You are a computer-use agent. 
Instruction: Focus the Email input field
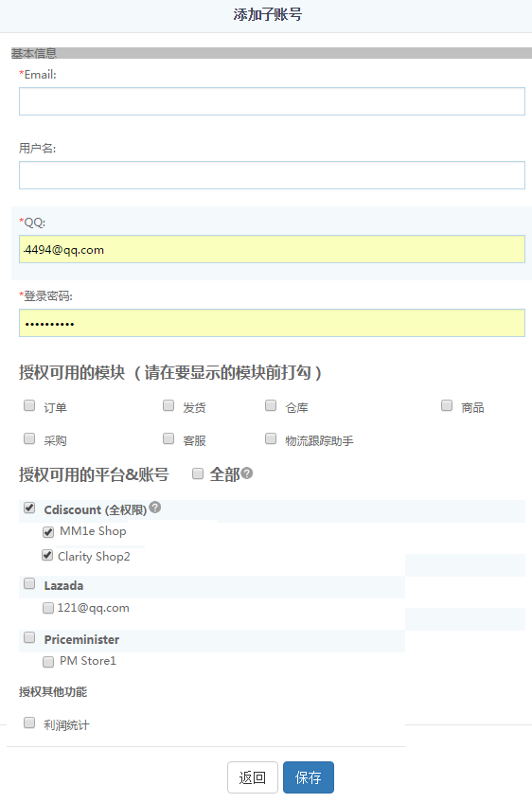pyautogui.click(x=272, y=101)
